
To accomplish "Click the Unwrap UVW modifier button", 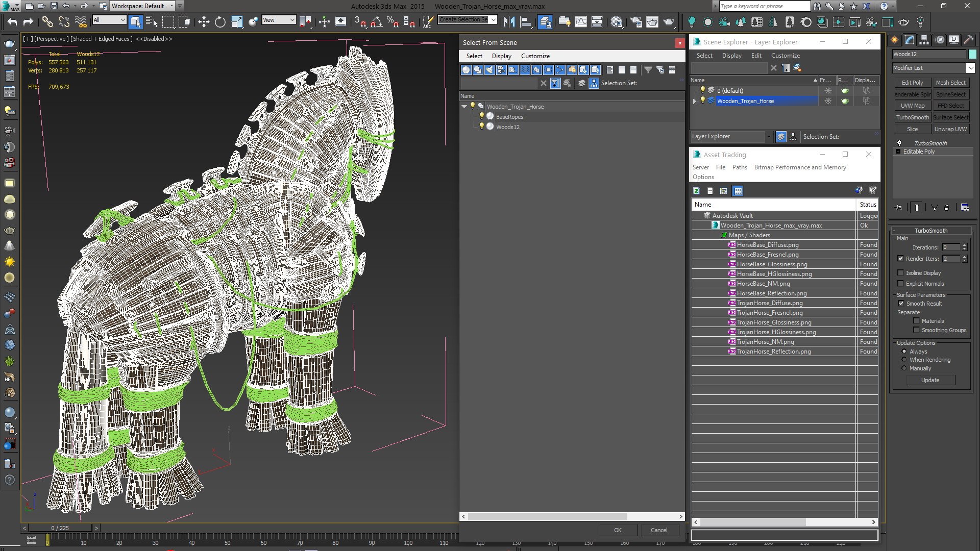I will (950, 129).
